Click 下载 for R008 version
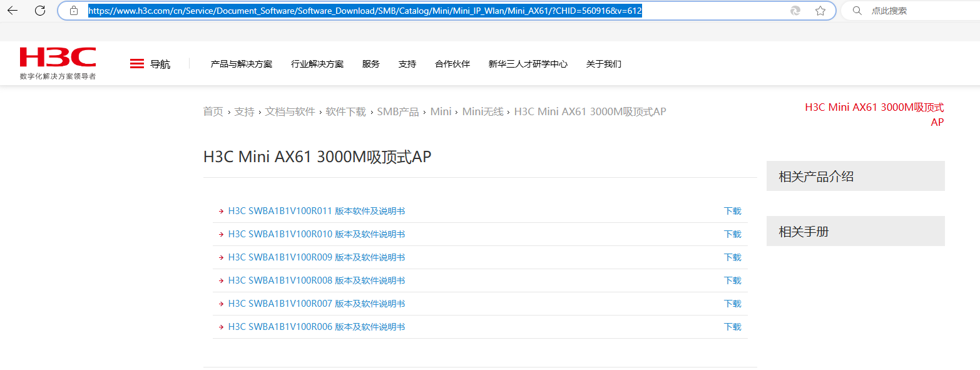Screen dimensions: 980x370 click(732, 281)
